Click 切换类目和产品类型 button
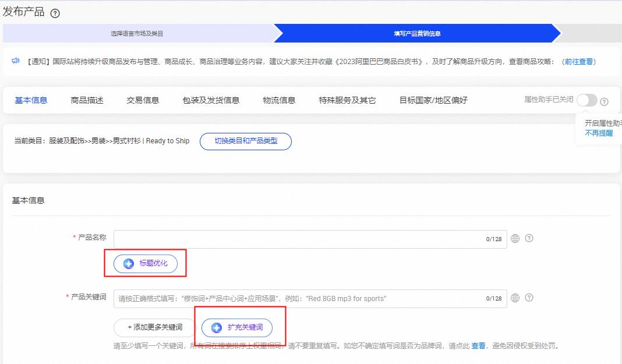Image resolution: width=622 pixels, height=364 pixels. (x=245, y=142)
